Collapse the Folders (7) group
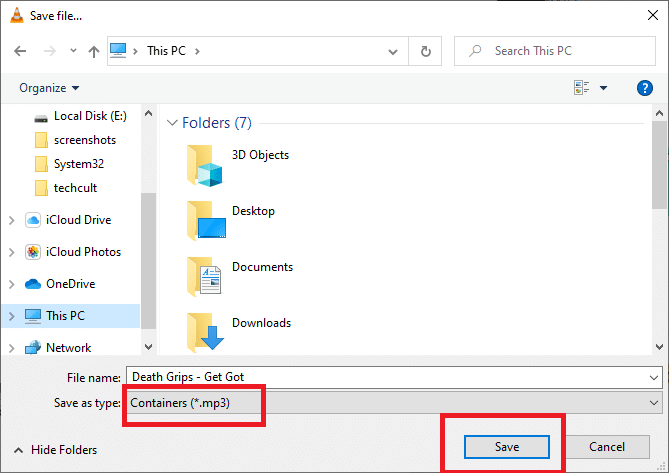 [172, 123]
